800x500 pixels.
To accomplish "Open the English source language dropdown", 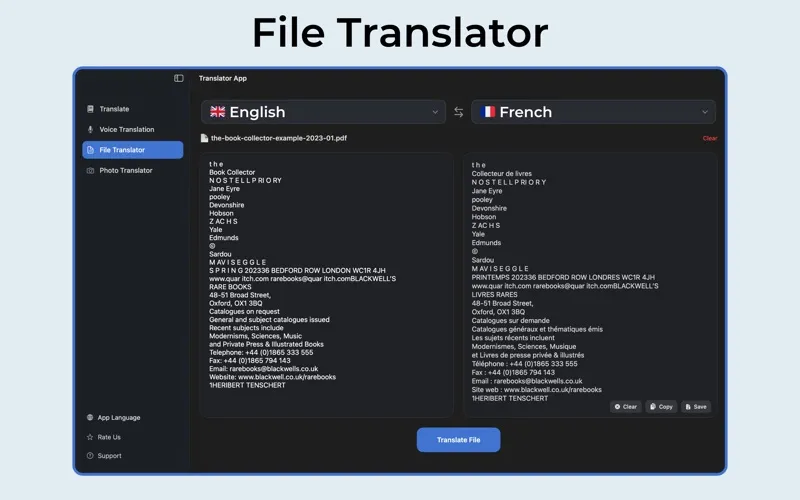I will tap(323, 112).
